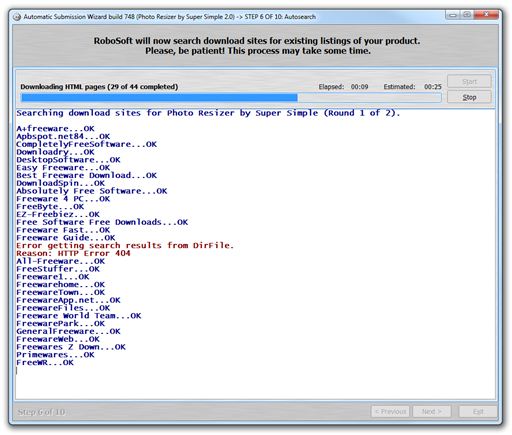This screenshot has width=512, height=435.
Task: Click the CompletelyFreeSoftware...OK line
Action: click(86, 144)
